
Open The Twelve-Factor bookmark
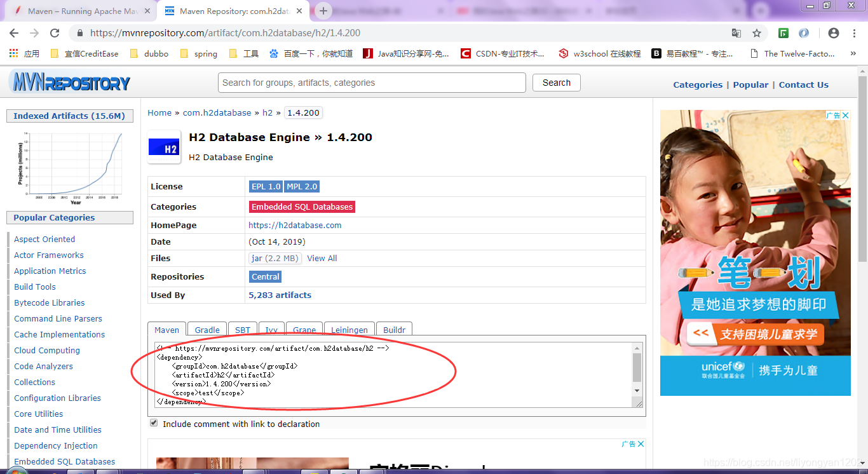pyautogui.click(x=792, y=53)
